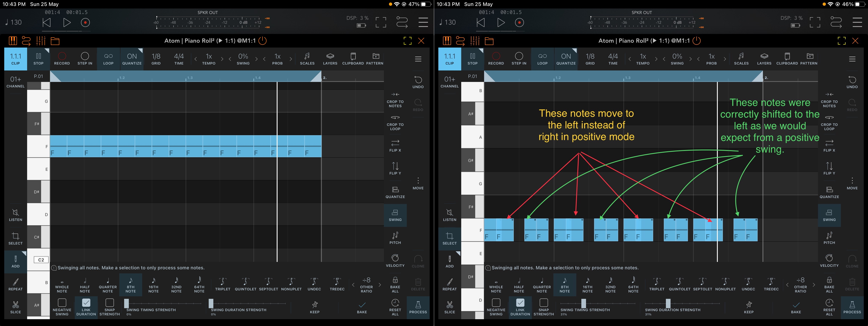Image resolution: width=868 pixels, height=326 pixels.
Task: Click the right chevron next to Other Ratio
Action: (380, 284)
